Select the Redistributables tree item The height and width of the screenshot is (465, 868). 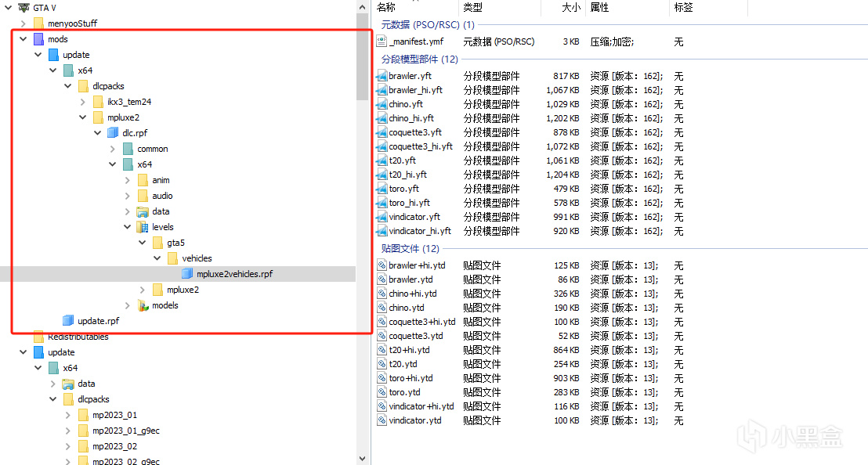pyautogui.click(x=78, y=337)
